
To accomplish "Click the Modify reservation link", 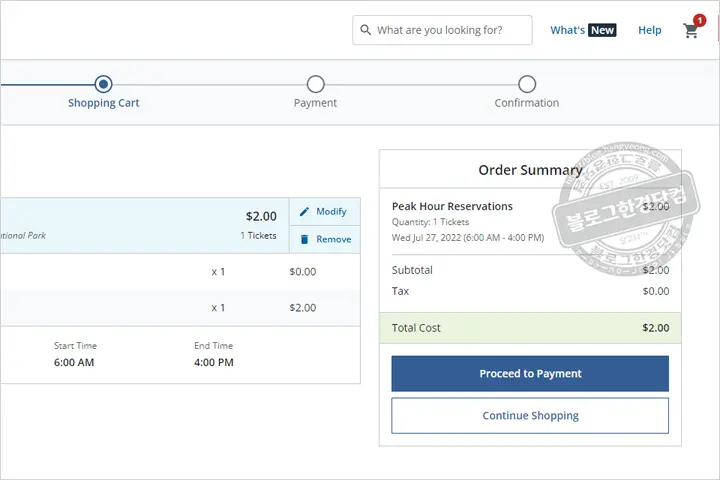I will pyautogui.click(x=331, y=212).
